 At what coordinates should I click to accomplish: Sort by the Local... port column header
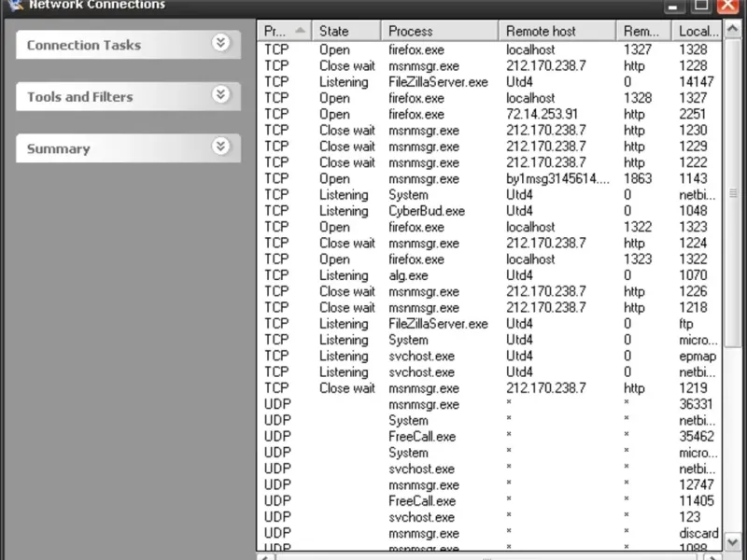click(697, 31)
